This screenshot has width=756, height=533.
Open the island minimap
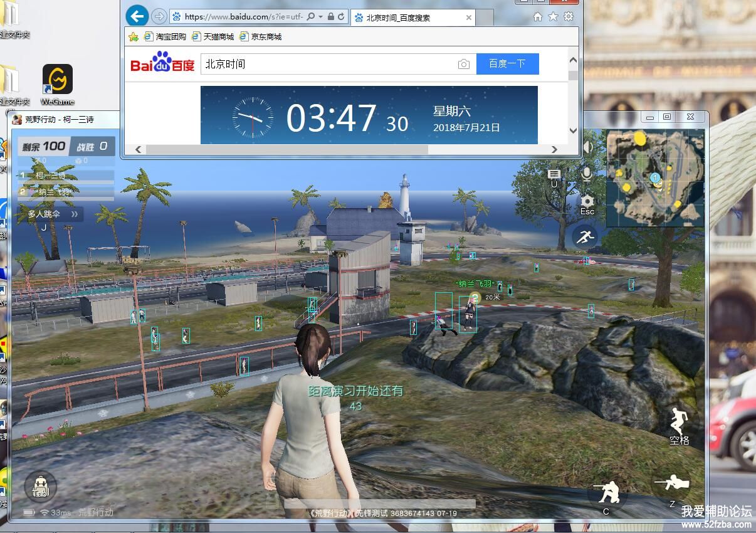[655, 177]
